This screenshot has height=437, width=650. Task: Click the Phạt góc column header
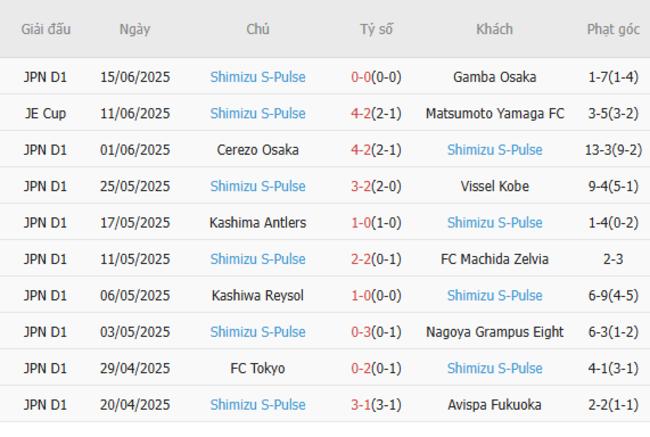pos(614,29)
